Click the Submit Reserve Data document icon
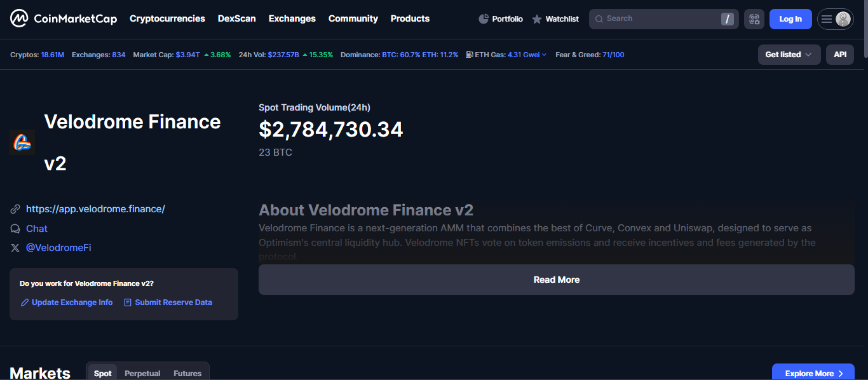Viewport: 868px width, 380px height. click(x=128, y=302)
